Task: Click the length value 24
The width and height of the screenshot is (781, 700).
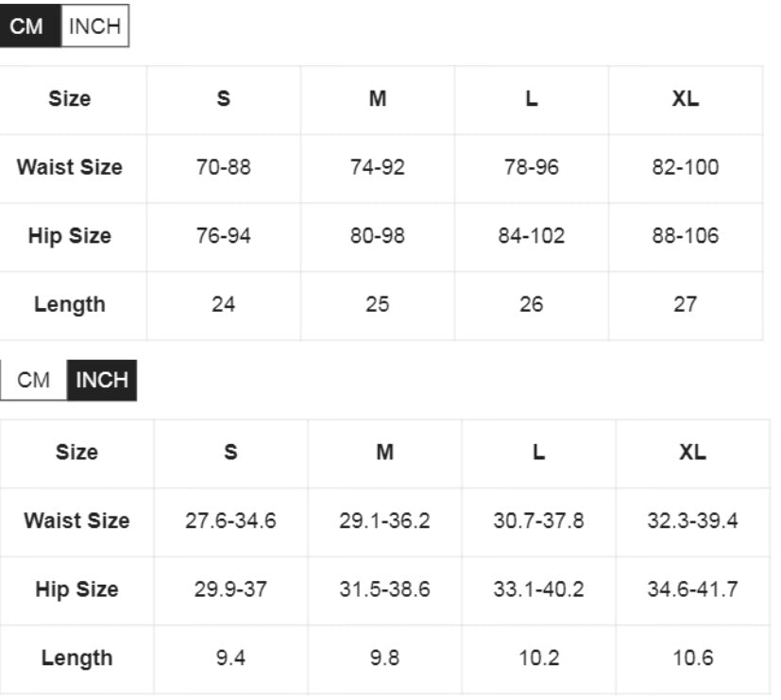Action: coord(224,304)
